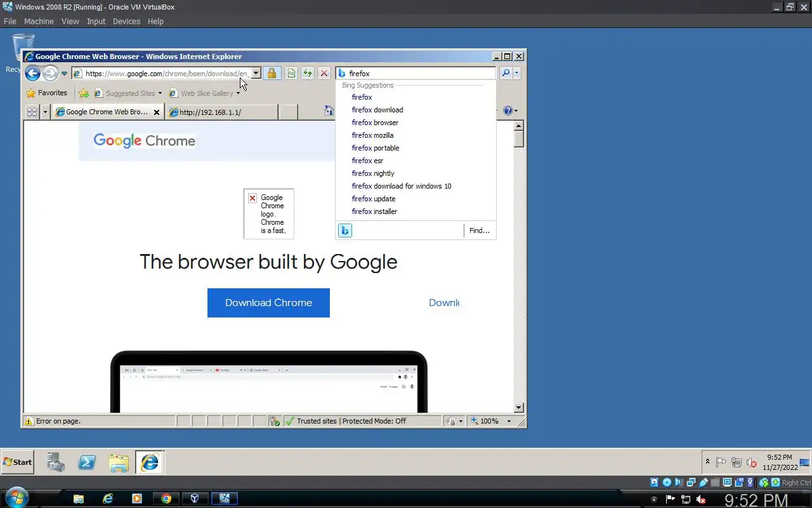
Task: Toggle Compatibility View button
Action: (x=291, y=74)
